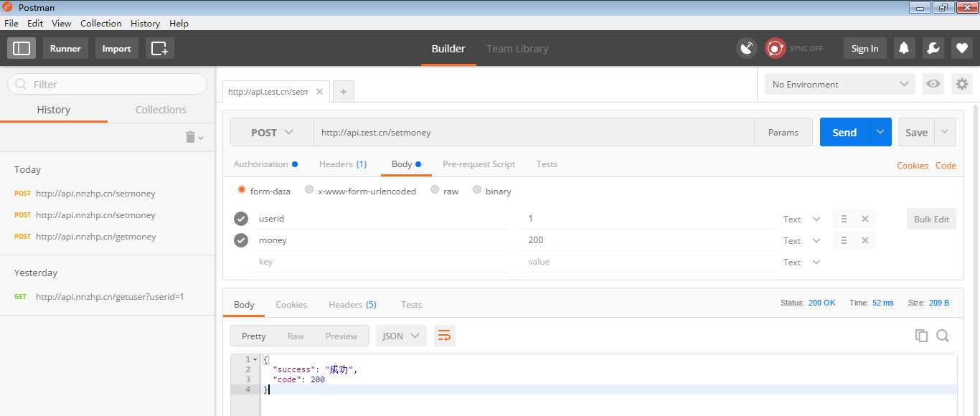Open the Authorization tab
980x416 pixels.
click(x=265, y=164)
